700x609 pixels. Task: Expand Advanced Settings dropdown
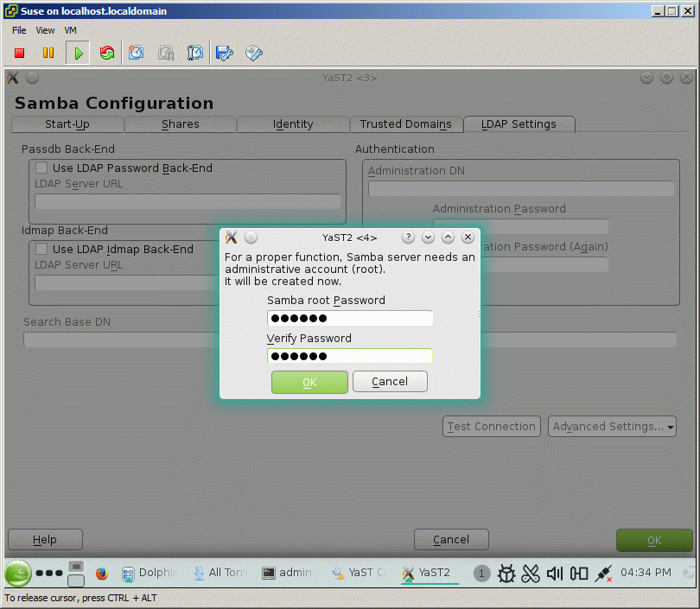pyautogui.click(x=612, y=427)
